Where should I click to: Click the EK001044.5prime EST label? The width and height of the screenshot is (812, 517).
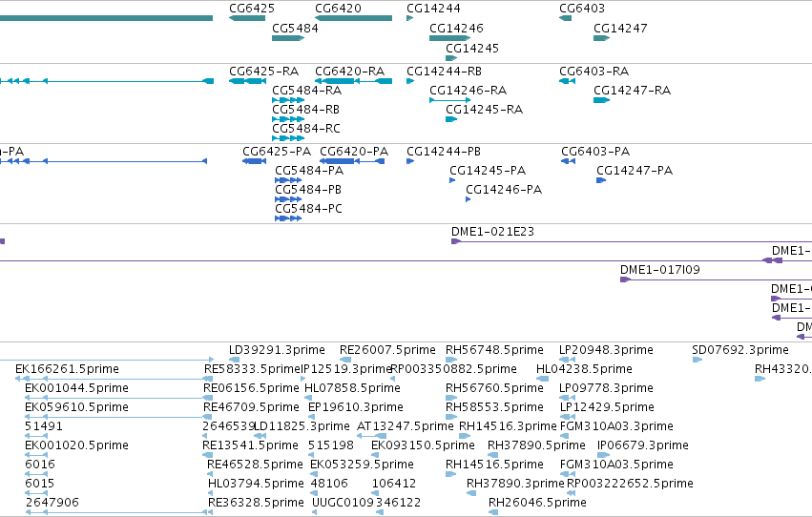76,388
